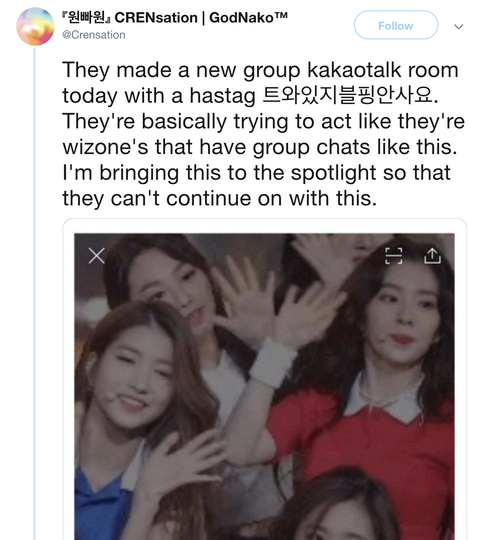Tap the share upload arrow icon
480x540 pixels.
(x=432, y=256)
